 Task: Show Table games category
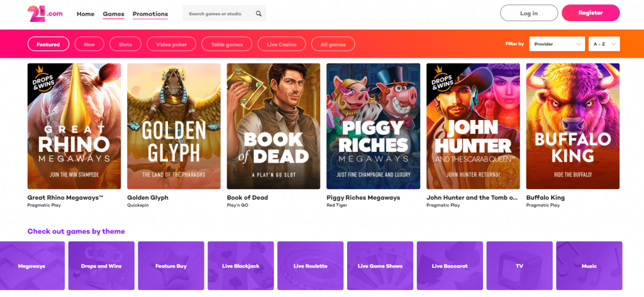[x=226, y=45]
